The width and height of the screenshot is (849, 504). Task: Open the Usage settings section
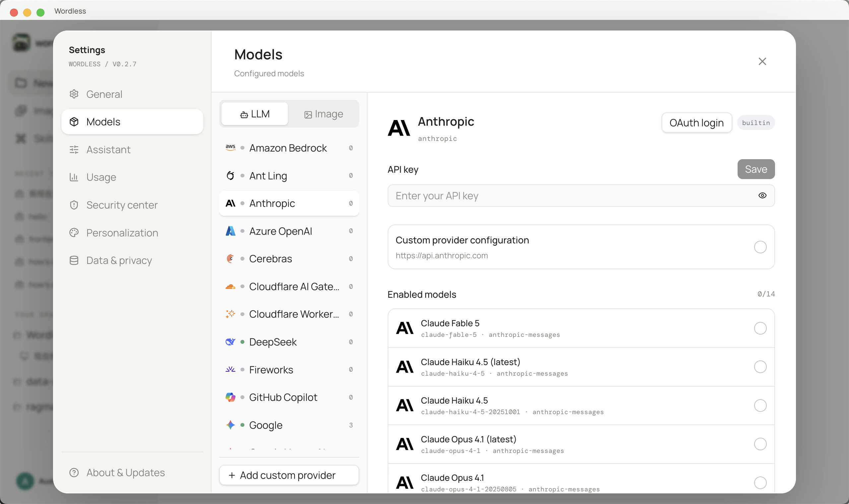(132, 177)
